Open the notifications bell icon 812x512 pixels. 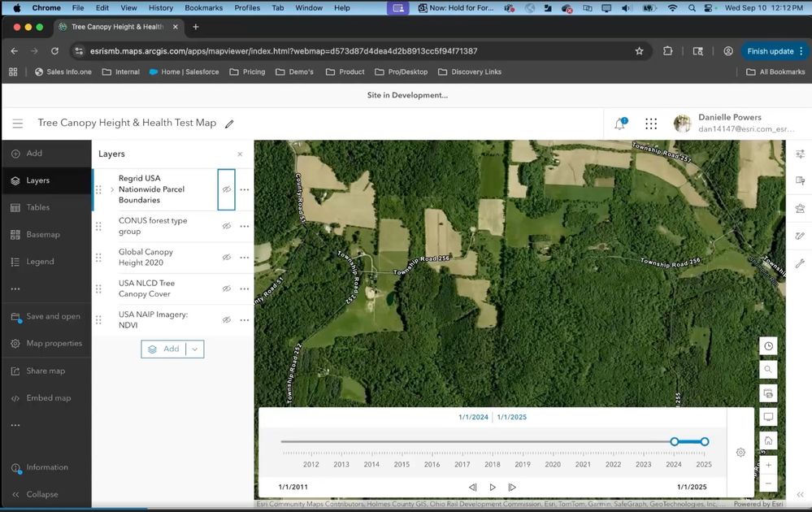619,124
